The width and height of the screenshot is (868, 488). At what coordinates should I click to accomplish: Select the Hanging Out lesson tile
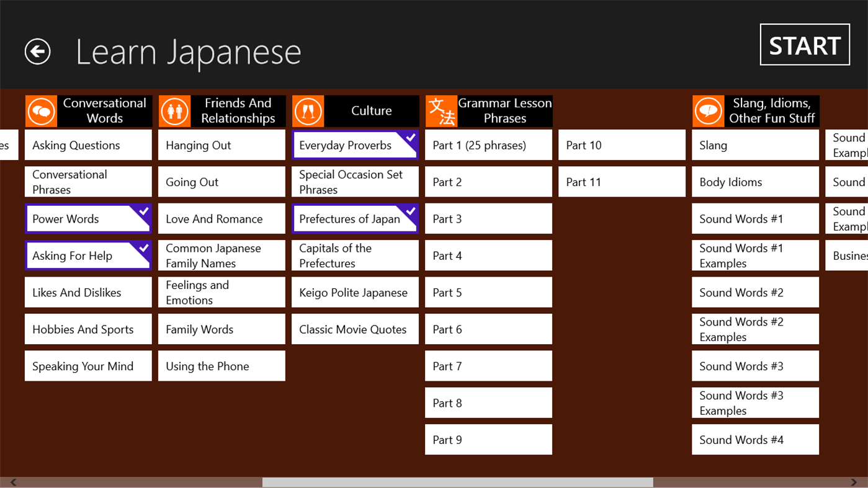221,144
